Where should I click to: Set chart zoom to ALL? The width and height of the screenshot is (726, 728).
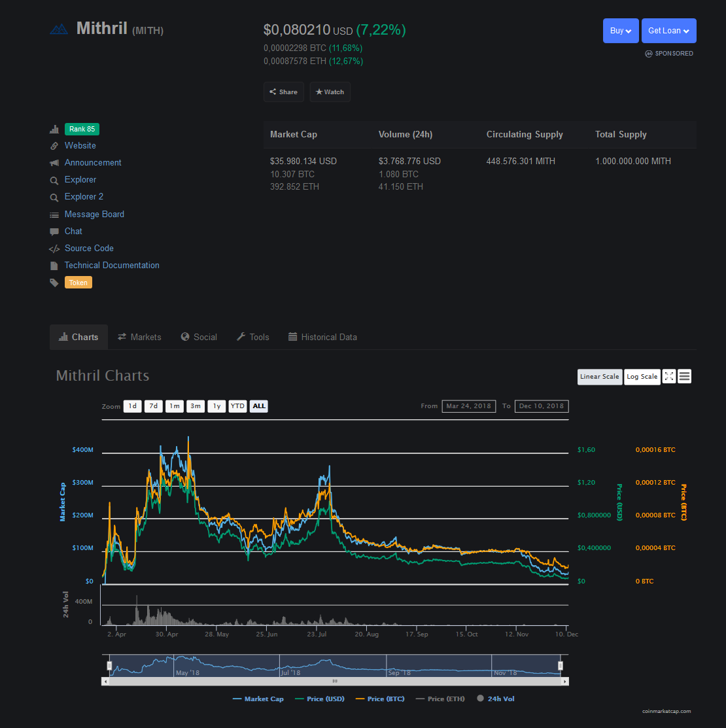click(259, 406)
